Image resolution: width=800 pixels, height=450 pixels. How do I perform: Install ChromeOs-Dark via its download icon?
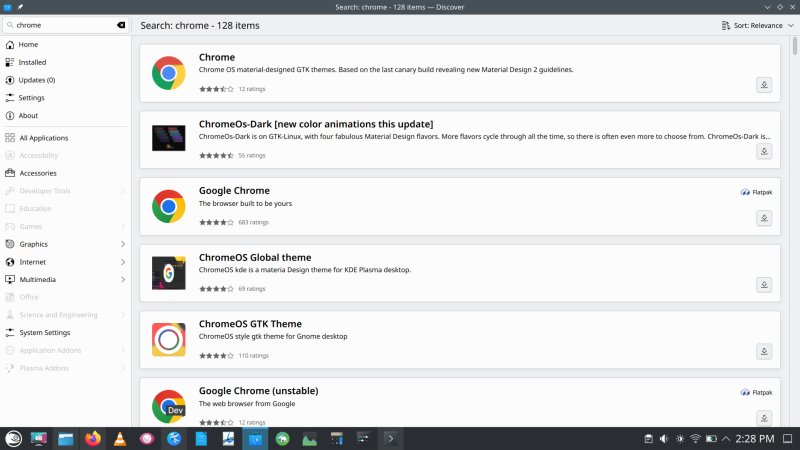[x=764, y=152]
